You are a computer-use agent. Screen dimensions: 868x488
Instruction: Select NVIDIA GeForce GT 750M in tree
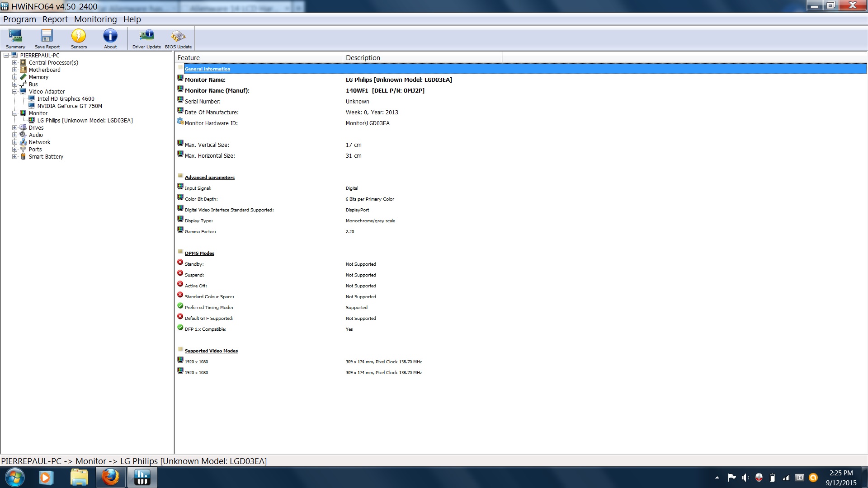pyautogui.click(x=70, y=106)
